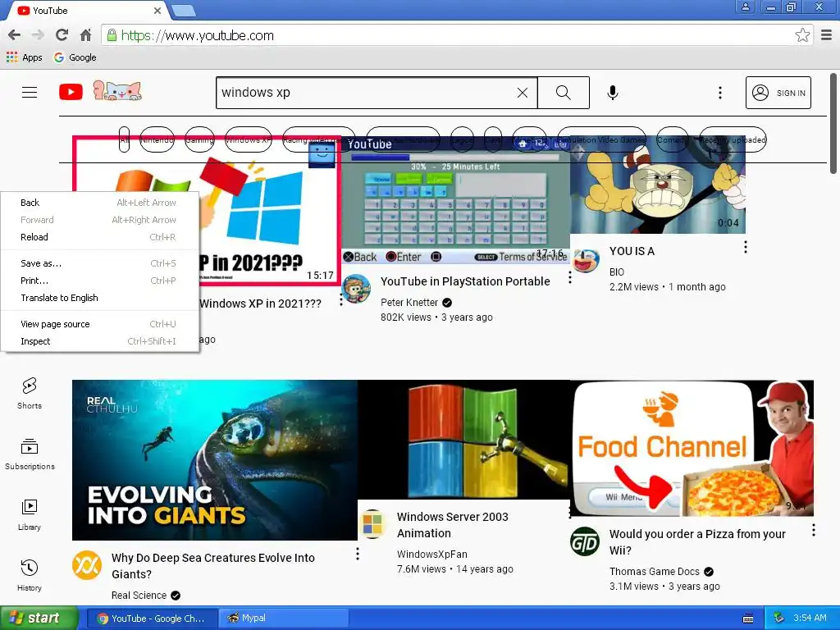Choose Translate to English
This screenshot has height=630, width=840.
click(x=99, y=297)
